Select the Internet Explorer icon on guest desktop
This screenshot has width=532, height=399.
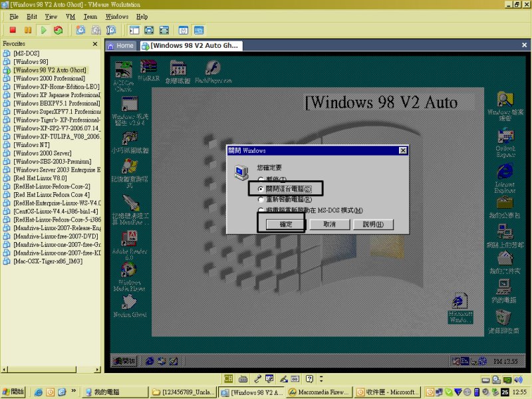[505, 178]
